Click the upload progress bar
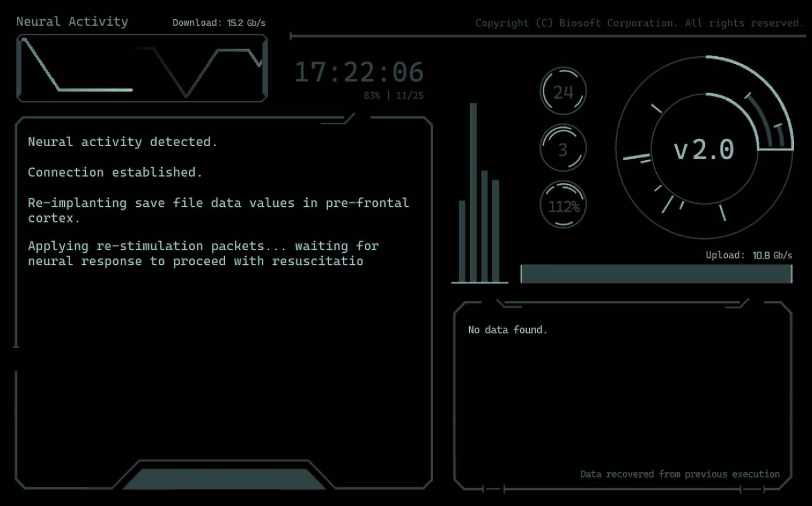The height and width of the screenshot is (506, 812). [x=656, y=273]
